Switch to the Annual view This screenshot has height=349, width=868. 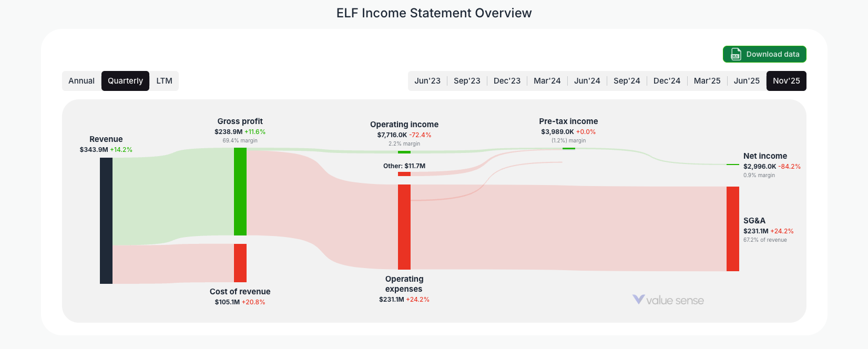click(x=82, y=80)
